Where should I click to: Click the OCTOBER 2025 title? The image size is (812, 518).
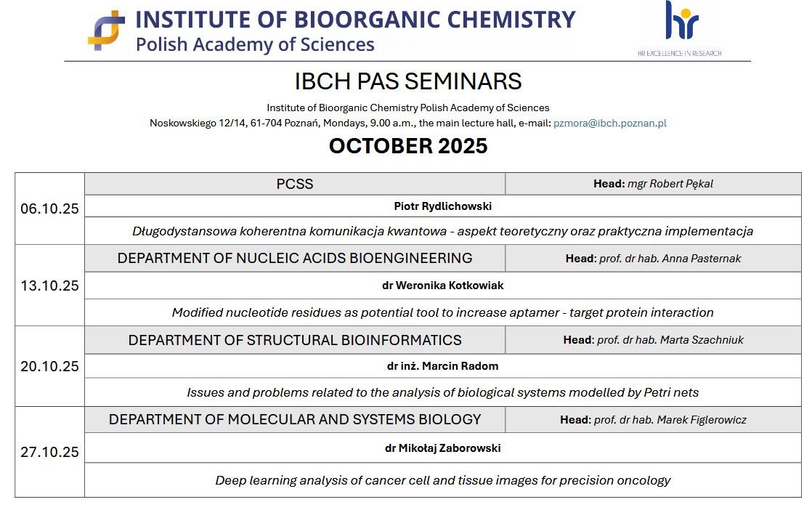pyautogui.click(x=408, y=146)
